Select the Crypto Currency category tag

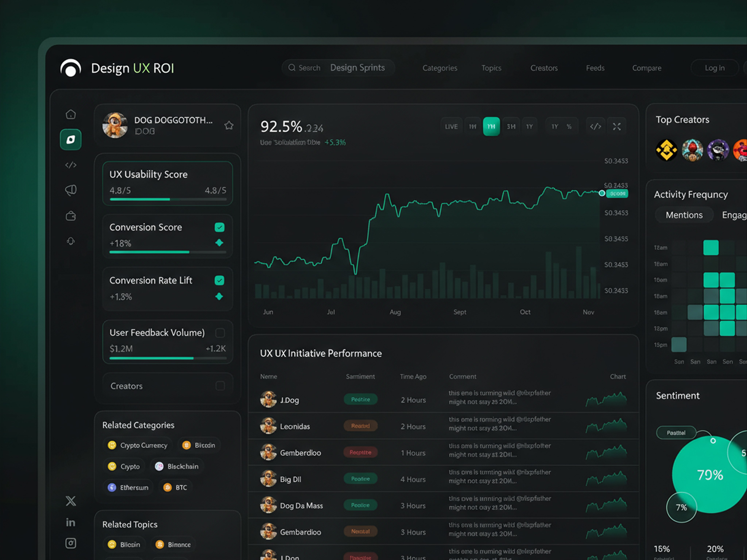tap(138, 445)
